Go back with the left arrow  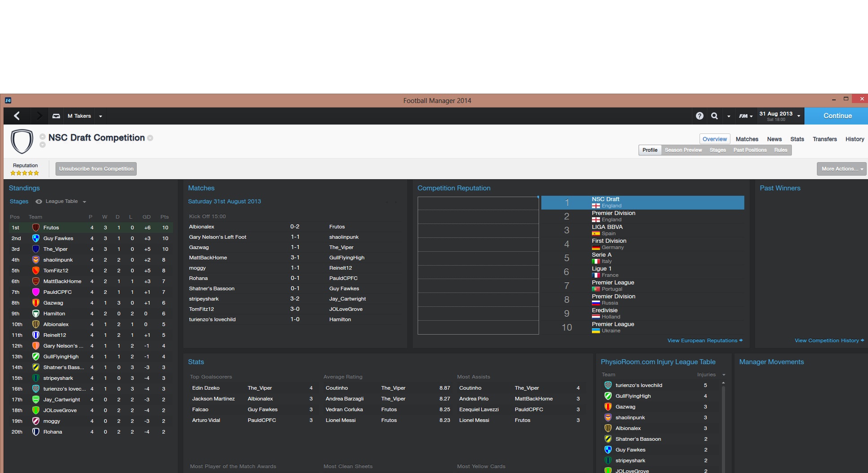pos(17,116)
